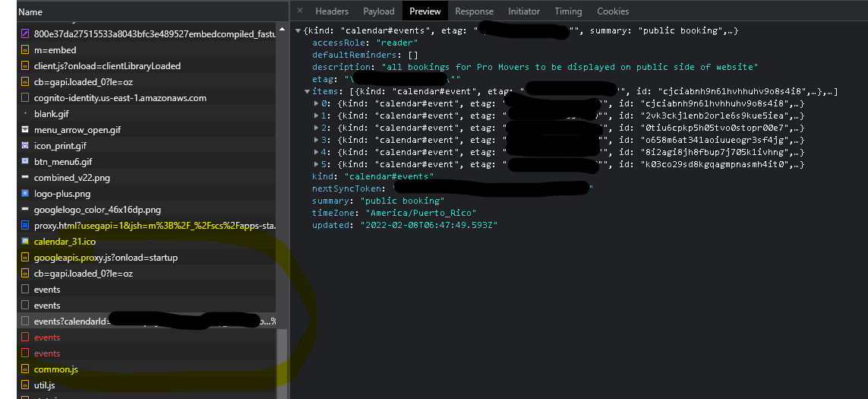Viewport: 868px width, 399px height.
Task: Click the Name column header
Action: pos(30,11)
